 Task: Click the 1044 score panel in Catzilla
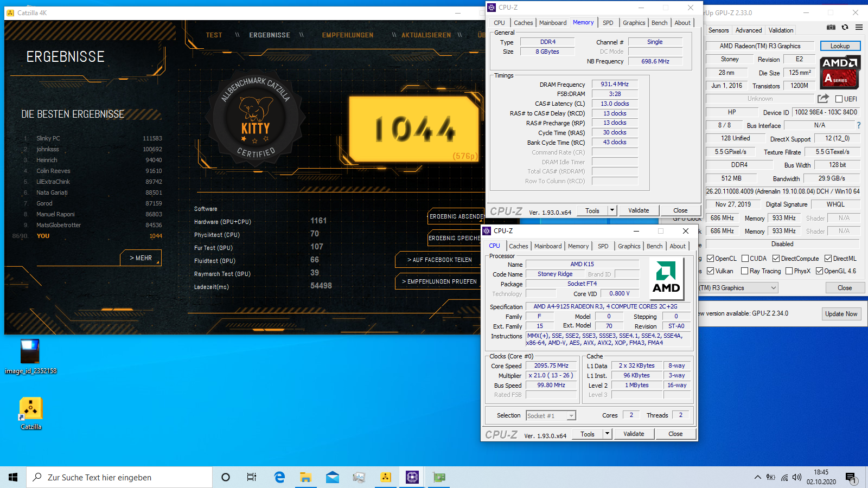point(414,129)
